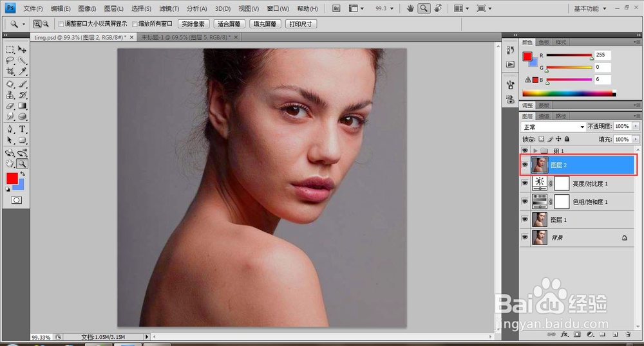Click the 填充屏幕 button
This screenshot has width=644, height=346.
(x=265, y=24)
